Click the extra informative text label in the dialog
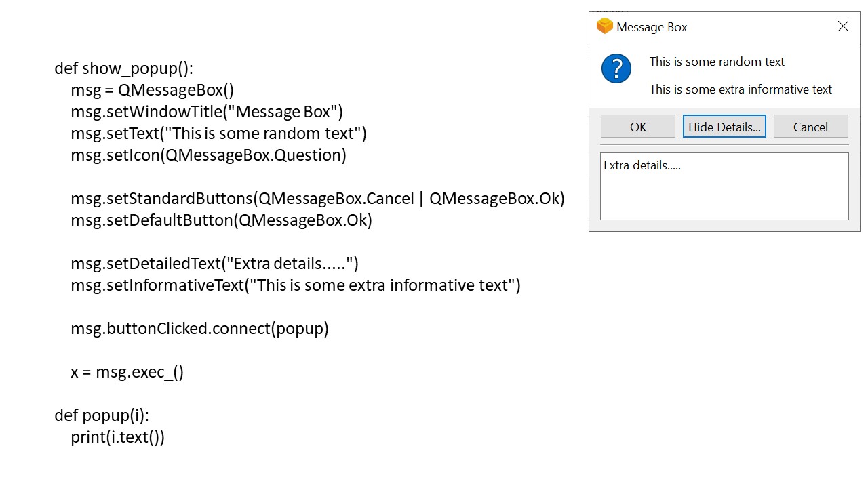 tap(741, 89)
